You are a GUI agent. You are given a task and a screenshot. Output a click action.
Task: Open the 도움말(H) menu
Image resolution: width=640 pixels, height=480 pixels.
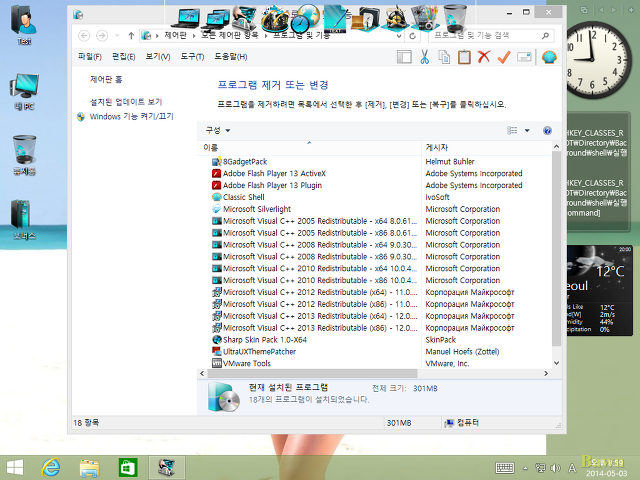(231, 57)
